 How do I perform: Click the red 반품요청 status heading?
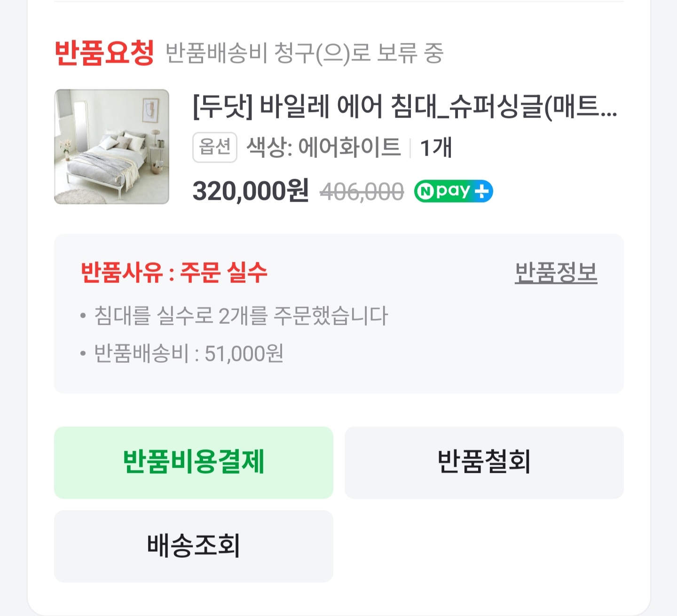(x=104, y=53)
